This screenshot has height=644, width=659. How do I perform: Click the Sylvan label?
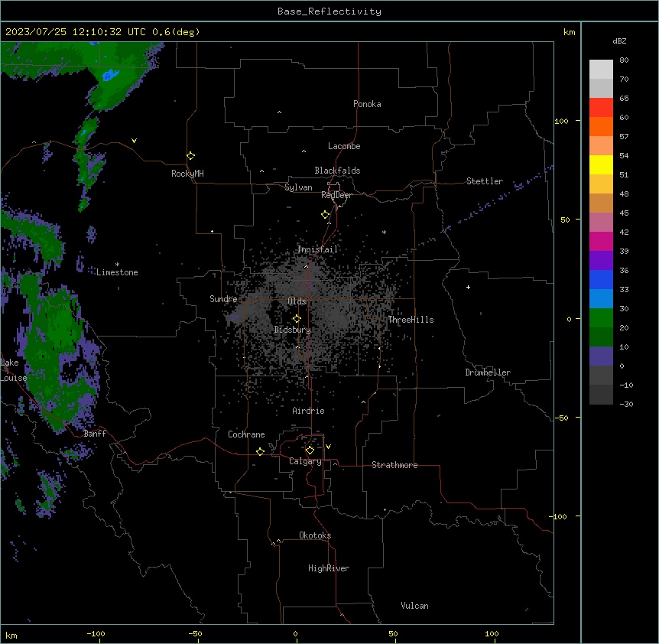[298, 187]
